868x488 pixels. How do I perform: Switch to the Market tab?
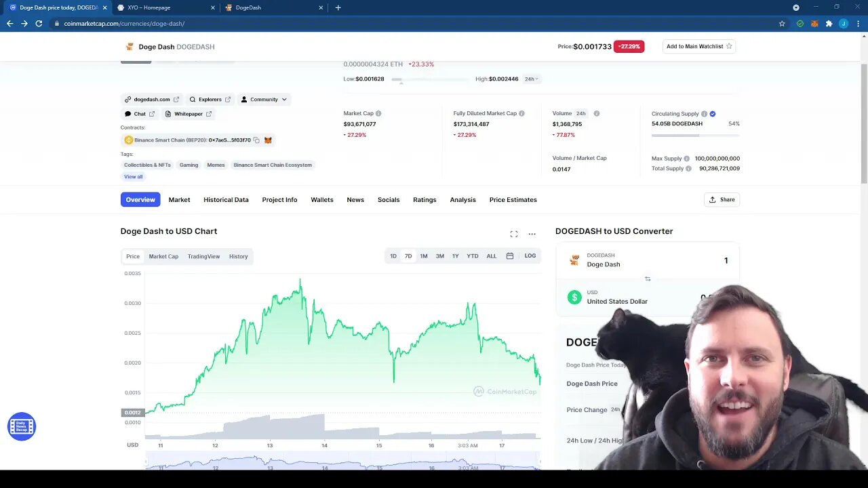point(179,200)
